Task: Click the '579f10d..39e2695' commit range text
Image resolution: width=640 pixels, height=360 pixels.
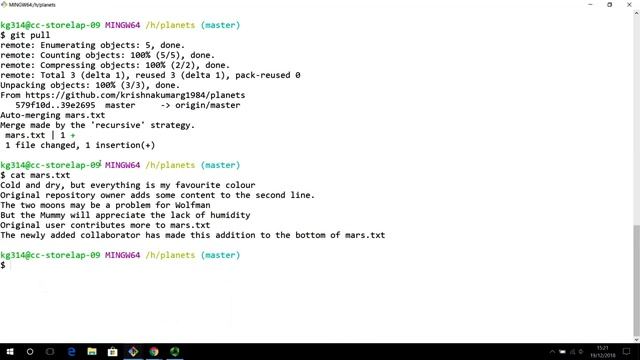Action: coord(55,105)
